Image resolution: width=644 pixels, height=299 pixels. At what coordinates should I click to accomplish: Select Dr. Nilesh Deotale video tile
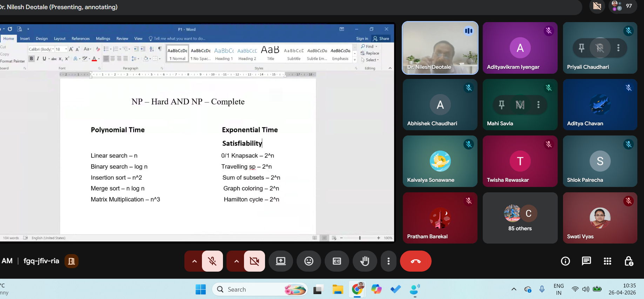440,48
